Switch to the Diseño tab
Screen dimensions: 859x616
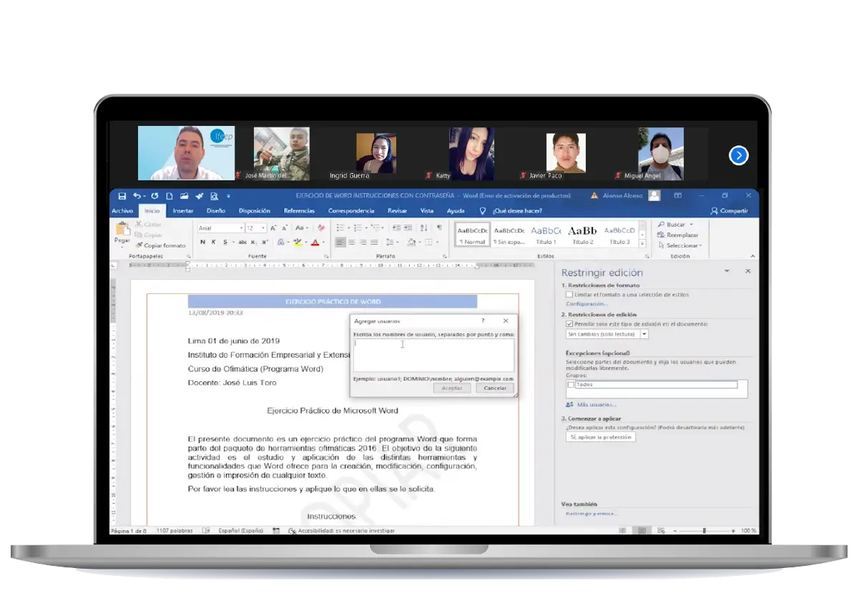(216, 211)
